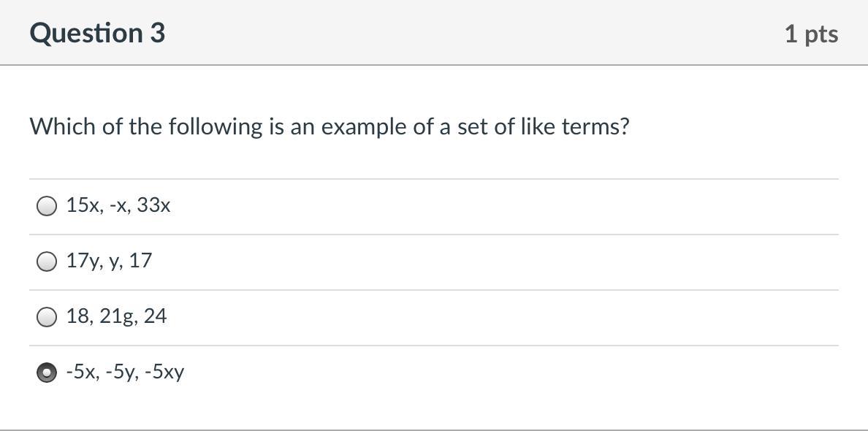Click the question prompt about like terms
This screenshot has height=431, width=868.
tap(329, 127)
